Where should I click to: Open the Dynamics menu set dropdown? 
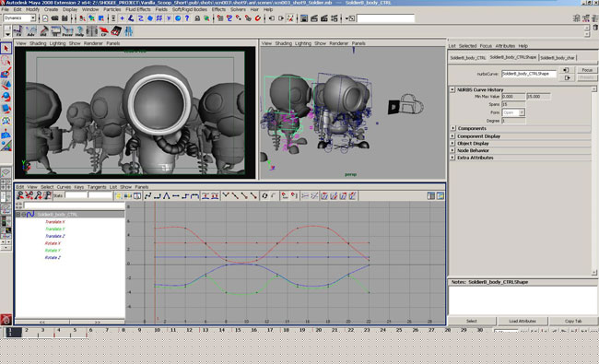33,18
